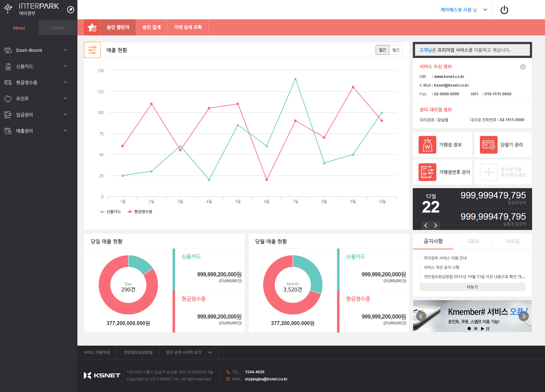Show next banner slide

coord(524,316)
